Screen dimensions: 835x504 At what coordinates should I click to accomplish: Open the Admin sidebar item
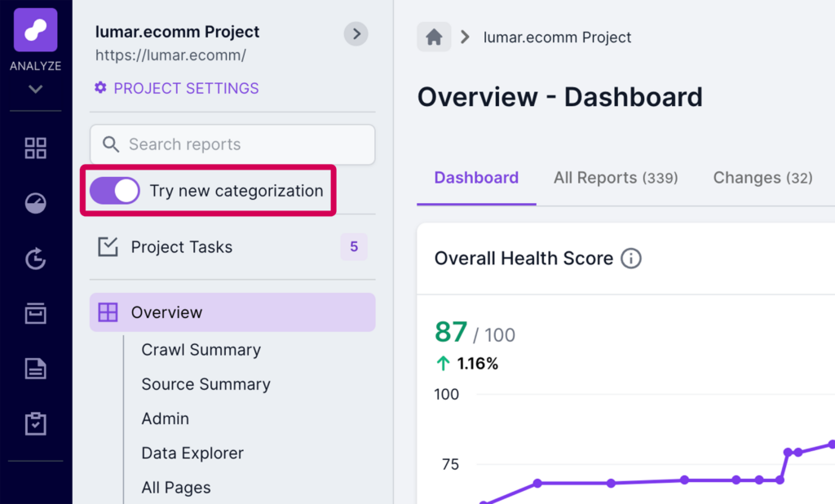coord(165,418)
